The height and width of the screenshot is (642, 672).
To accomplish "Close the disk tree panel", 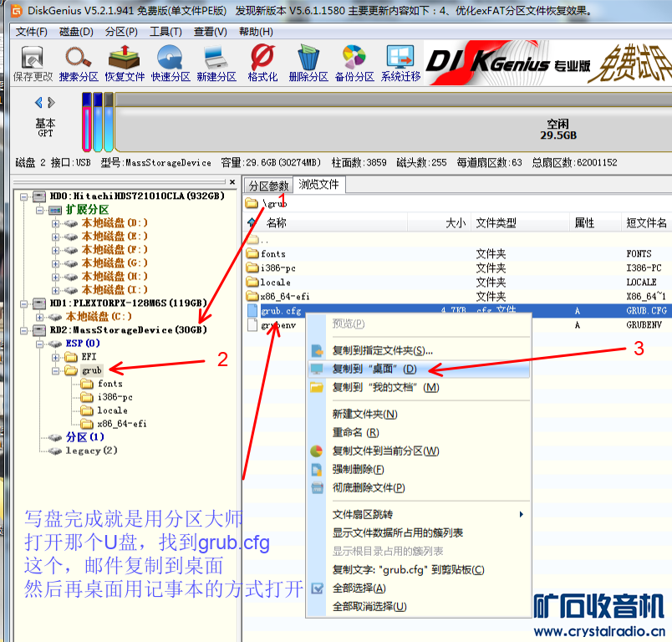I will click(x=232, y=181).
